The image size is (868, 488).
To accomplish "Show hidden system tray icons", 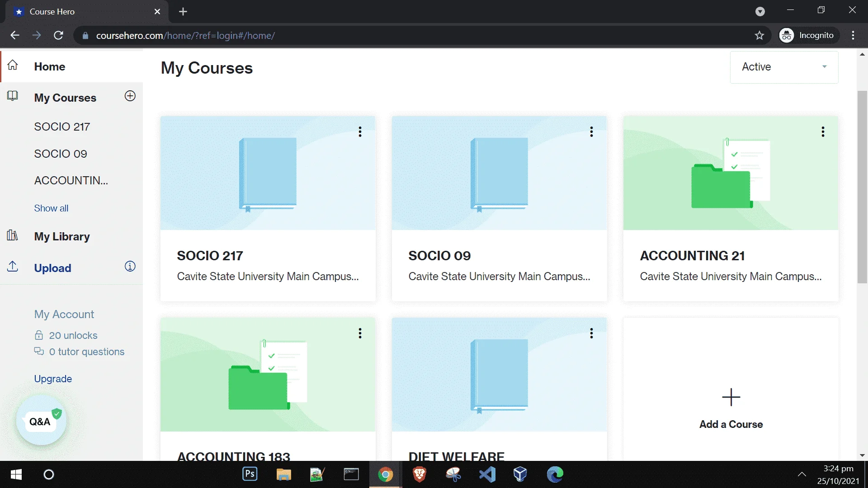I will 802,474.
